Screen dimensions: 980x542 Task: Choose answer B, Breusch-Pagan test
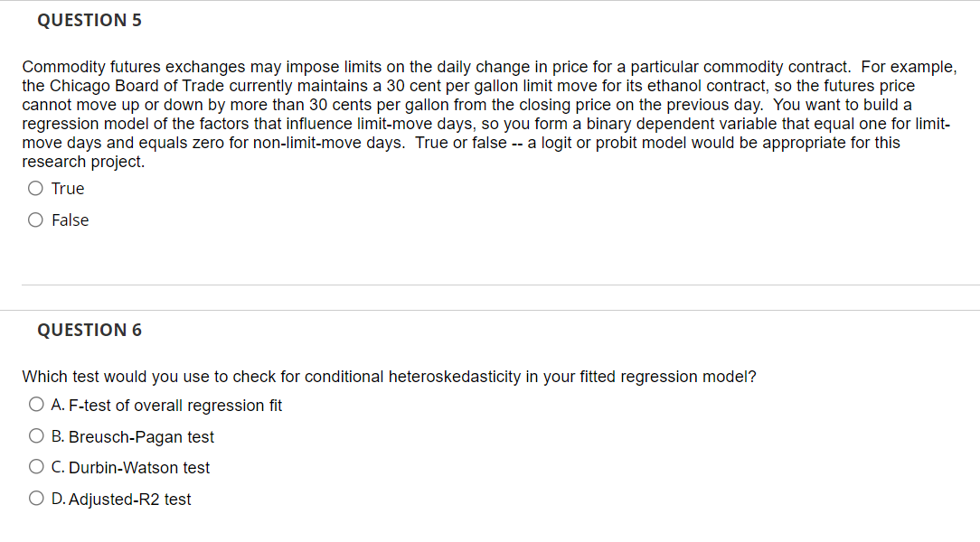[36, 435]
